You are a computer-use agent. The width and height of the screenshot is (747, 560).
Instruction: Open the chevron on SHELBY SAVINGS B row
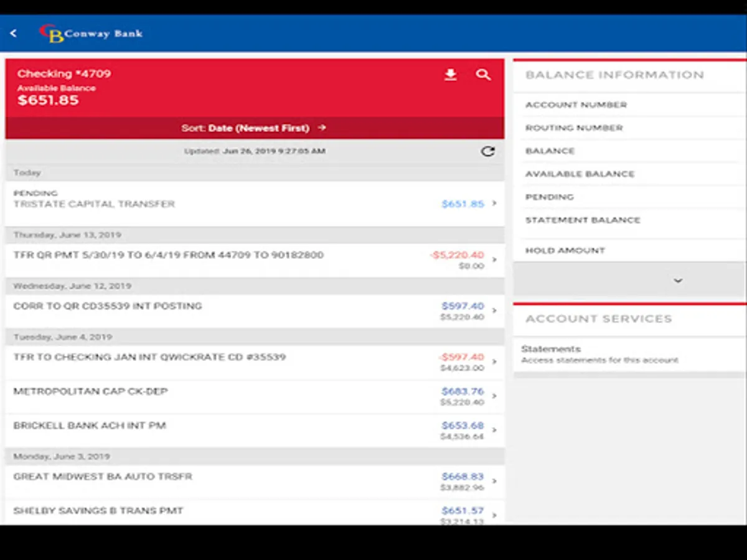pos(494,516)
